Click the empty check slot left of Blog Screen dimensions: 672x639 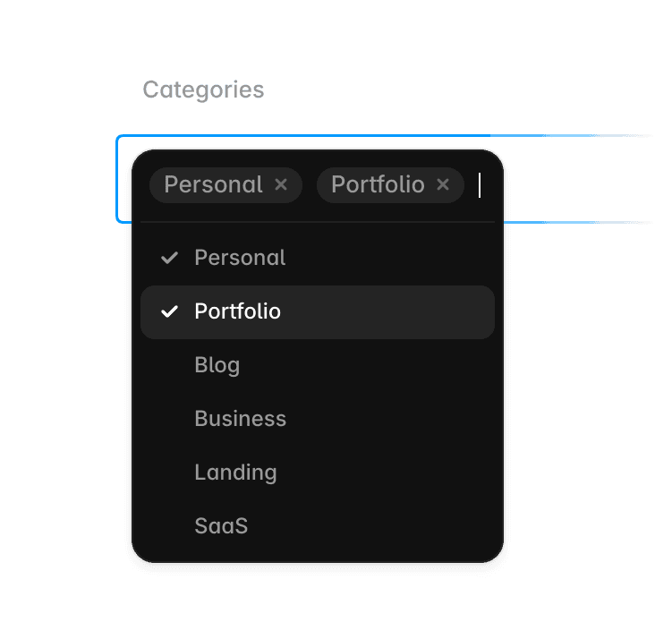pyautogui.click(x=169, y=365)
